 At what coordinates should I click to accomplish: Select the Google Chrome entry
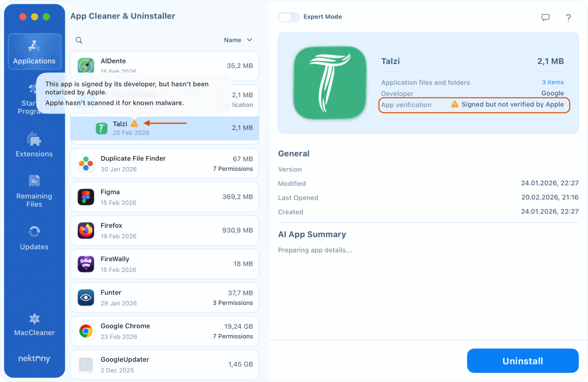point(164,331)
